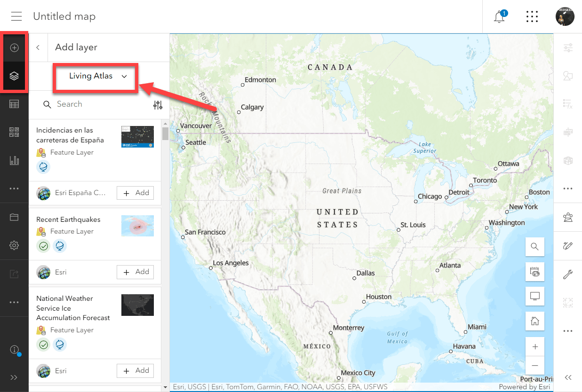This screenshot has width=582, height=392.
Task: Click the notifications bell icon
Action: 499,17
